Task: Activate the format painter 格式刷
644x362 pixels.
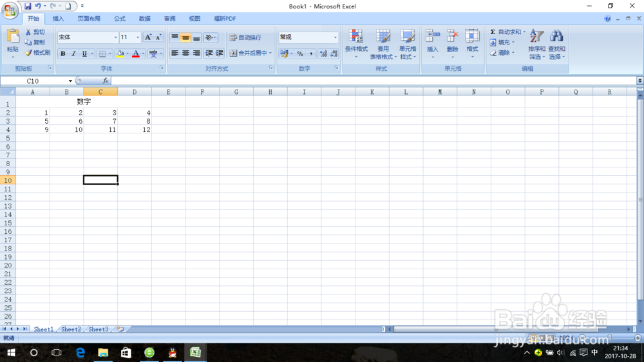Action: (x=37, y=53)
